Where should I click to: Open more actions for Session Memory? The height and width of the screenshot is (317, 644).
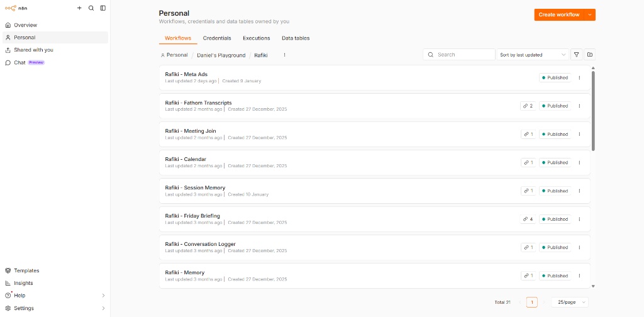click(579, 191)
